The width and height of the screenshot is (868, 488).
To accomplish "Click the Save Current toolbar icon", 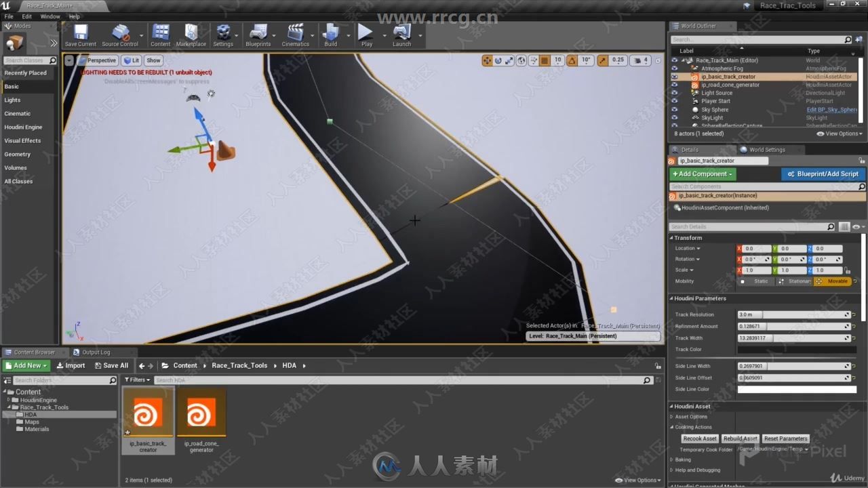I will [81, 35].
